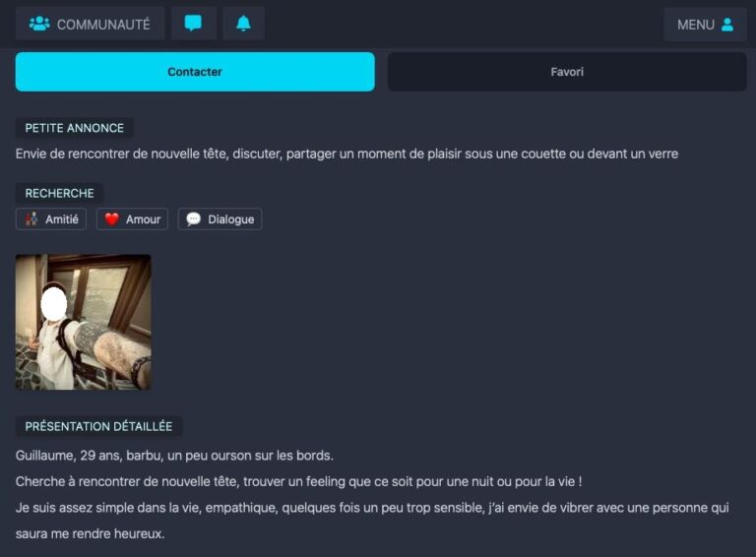756x557 pixels.
Task: Click the RECHERCHE section heading
Action: [x=59, y=193]
